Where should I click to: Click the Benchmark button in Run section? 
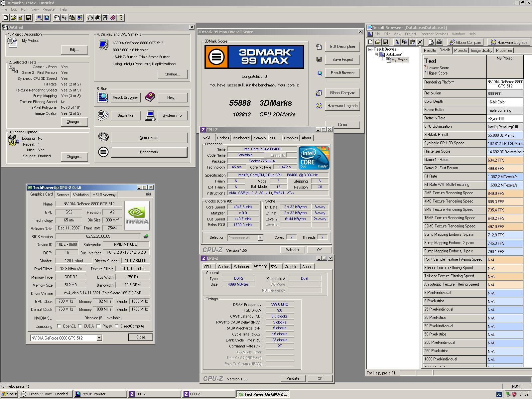149,152
